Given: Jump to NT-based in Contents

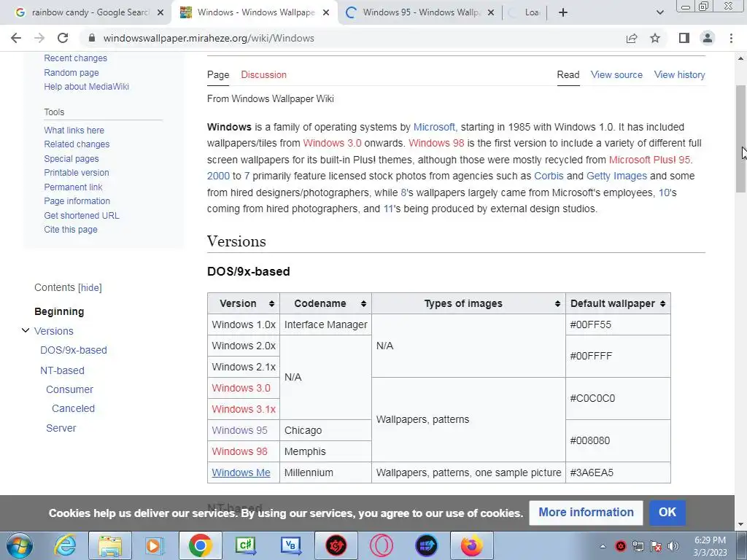Looking at the screenshot, I should coord(62,370).
